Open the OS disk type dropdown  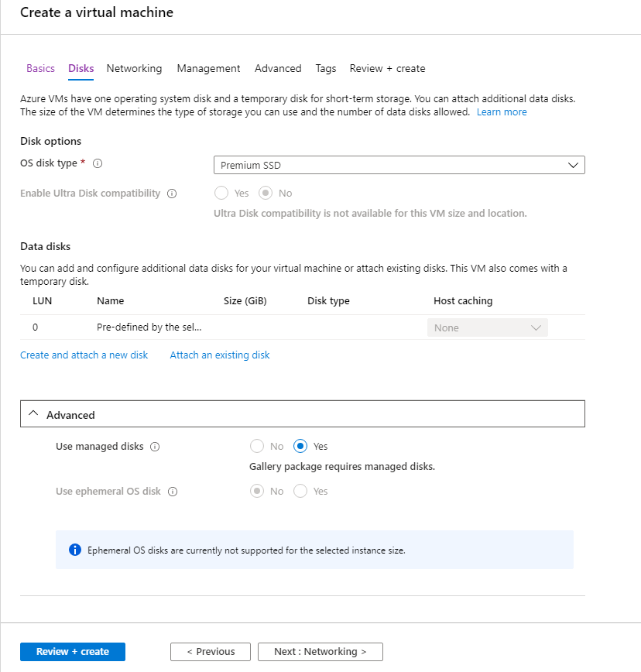[399, 165]
